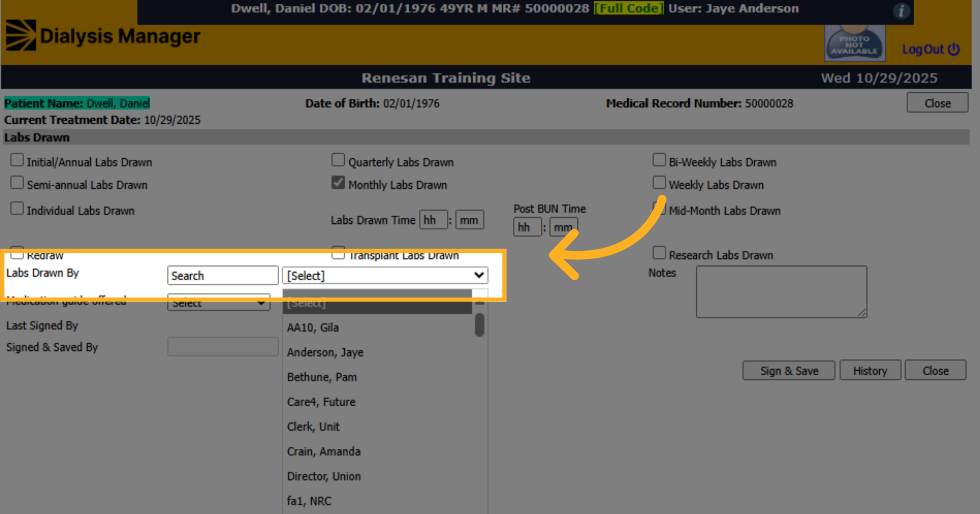This screenshot has width=980, height=514.
Task: Click the top Close button by Medical Record Number
Action: click(x=938, y=103)
